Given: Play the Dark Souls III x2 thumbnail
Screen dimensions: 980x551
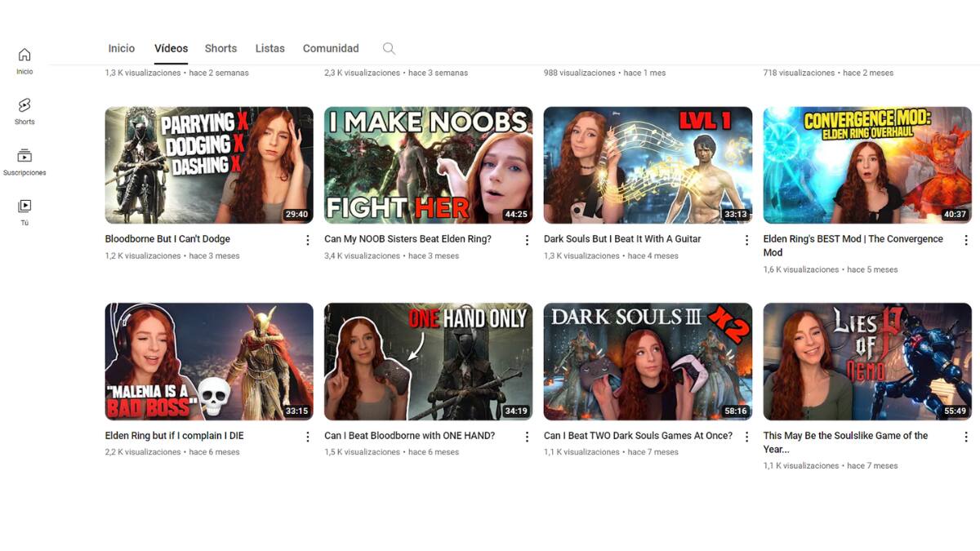Looking at the screenshot, I should click(x=648, y=362).
